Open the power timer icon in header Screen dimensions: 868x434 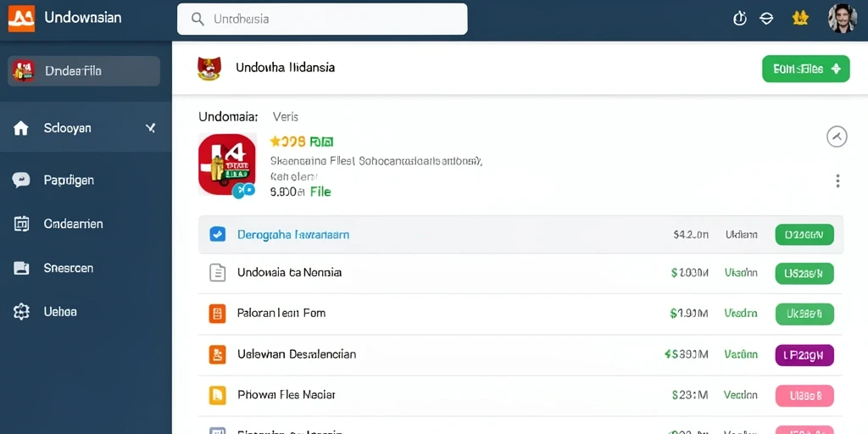click(x=739, y=19)
